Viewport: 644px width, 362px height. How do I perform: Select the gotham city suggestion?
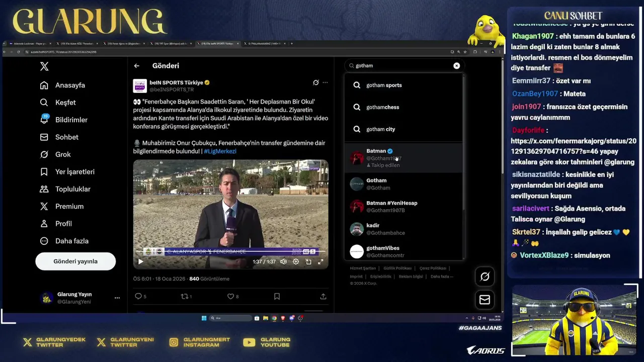(403, 129)
